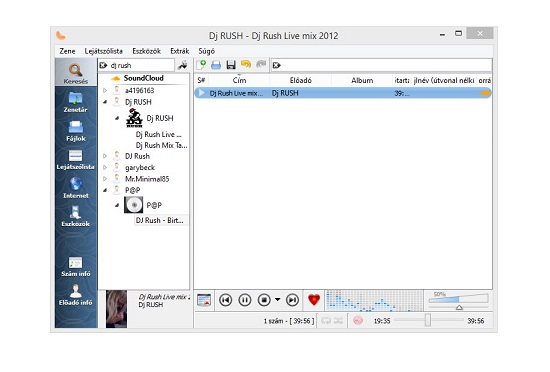The image size is (550, 372).
Task: Sort playlist by Album column header
Action: 362,80
